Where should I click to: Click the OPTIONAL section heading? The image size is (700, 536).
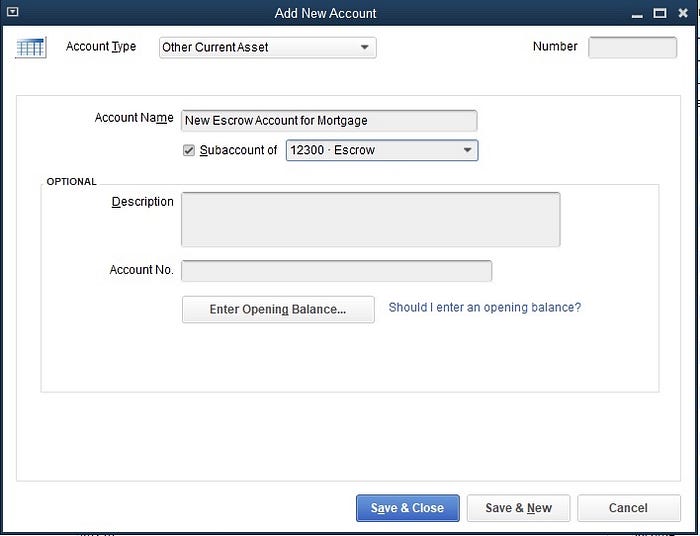[71, 182]
